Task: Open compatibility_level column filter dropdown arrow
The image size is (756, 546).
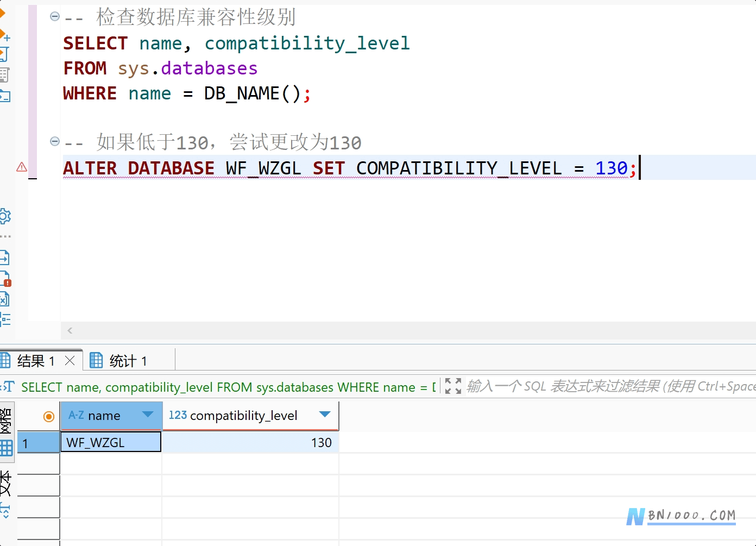Action: pyautogui.click(x=325, y=415)
